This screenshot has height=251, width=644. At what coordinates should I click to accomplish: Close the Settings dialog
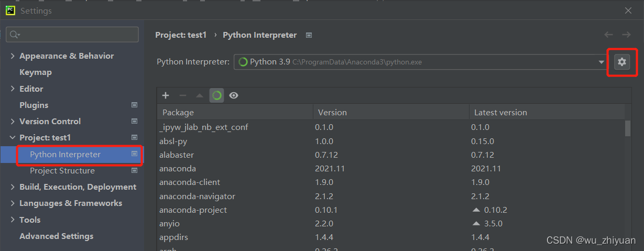tap(628, 10)
